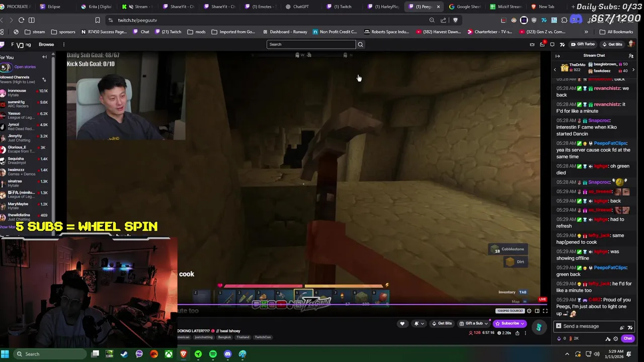Change the followed channels sort order
This screenshot has height=362, width=644.
(44, 79)
